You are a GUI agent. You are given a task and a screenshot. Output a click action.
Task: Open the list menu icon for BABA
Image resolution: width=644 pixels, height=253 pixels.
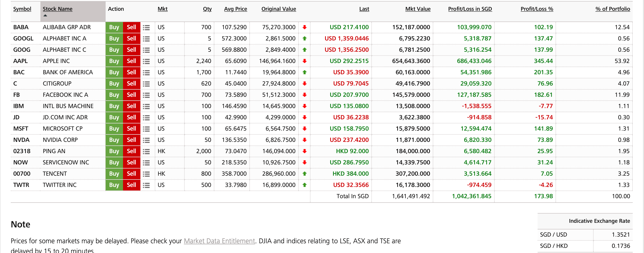[146, 27]
